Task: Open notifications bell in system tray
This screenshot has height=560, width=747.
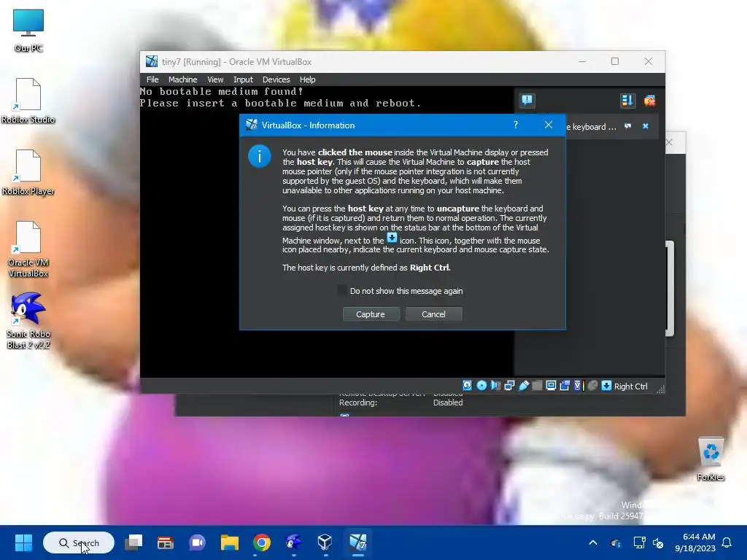Action: point(727,542)
